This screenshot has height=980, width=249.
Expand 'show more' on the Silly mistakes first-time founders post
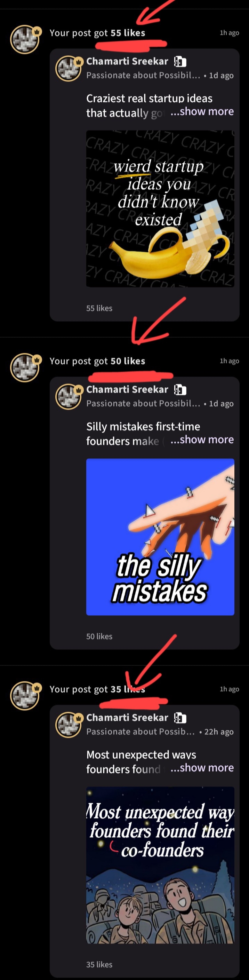pyautogui.click(x=202, y=440)
